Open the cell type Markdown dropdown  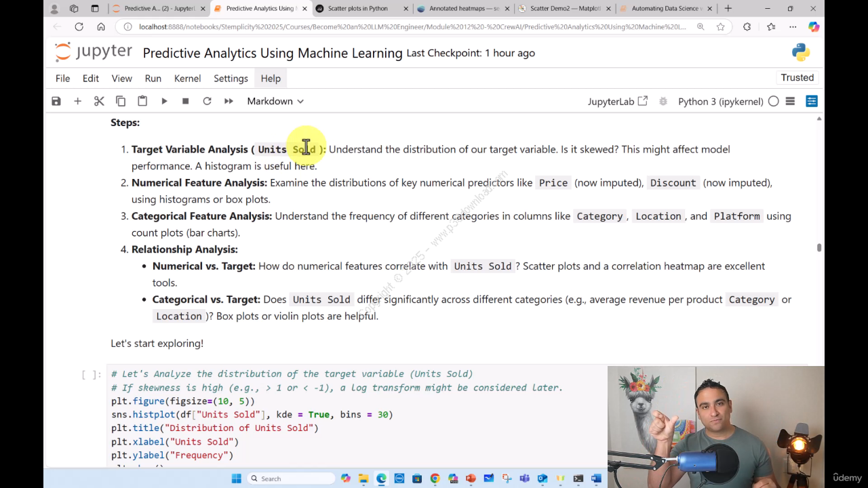pyautogui.click(x=275, y=101)
